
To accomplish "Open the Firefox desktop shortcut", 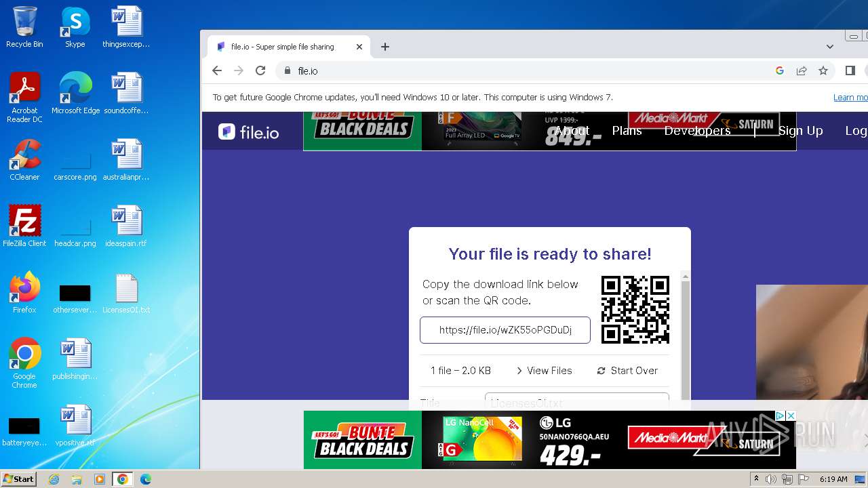I will 24,292.
